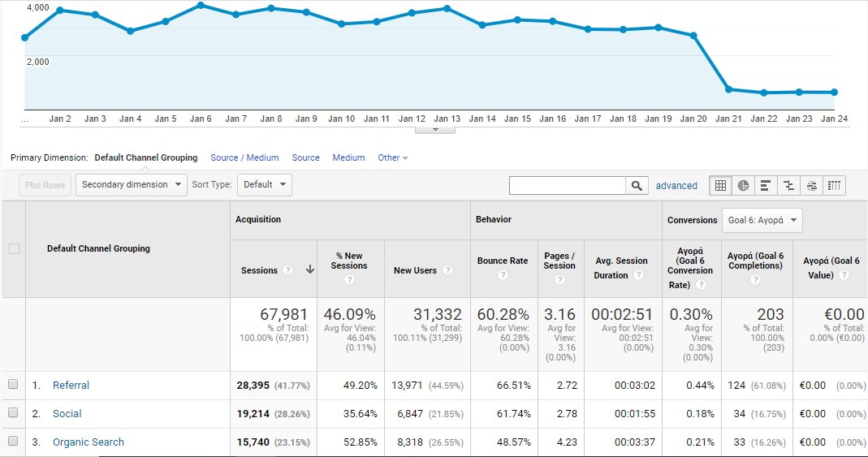Switch to the Percentage pie chart view
The image size is (868, 457).
point(743,185)
